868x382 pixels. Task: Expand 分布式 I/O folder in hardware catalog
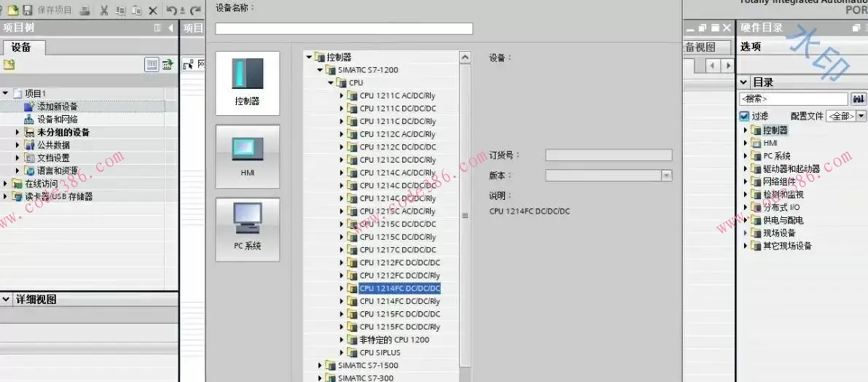pos(745,208)
